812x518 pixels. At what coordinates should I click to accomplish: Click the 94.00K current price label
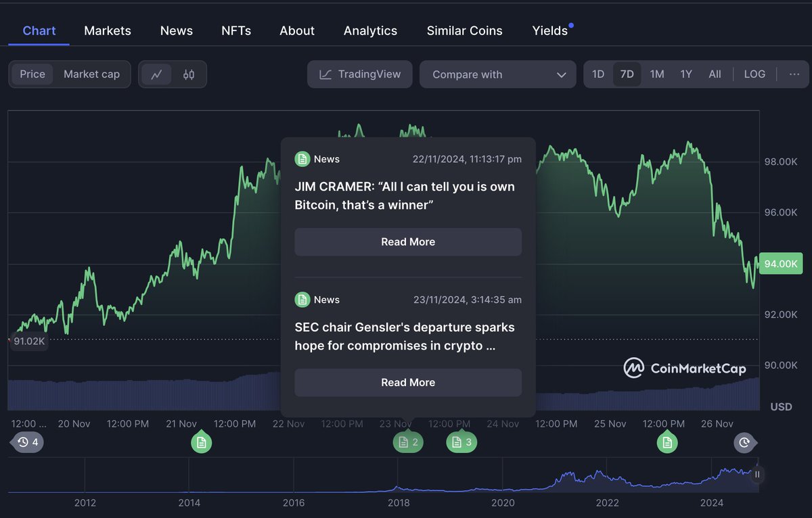(780, 264)
